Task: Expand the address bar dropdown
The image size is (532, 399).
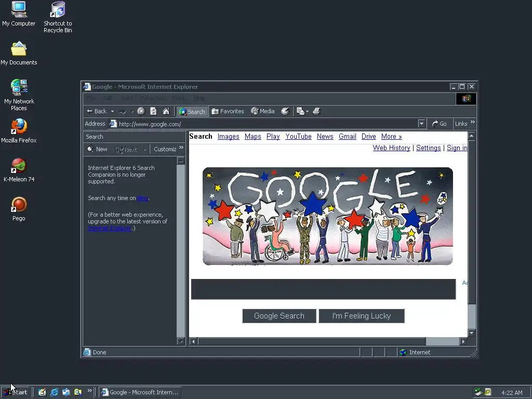Action: [421, 124]
